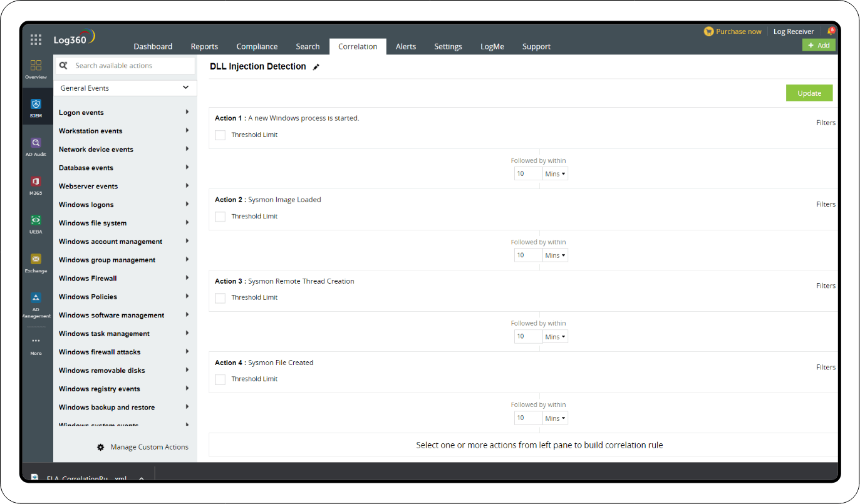Click the green Update button

click(x=809, y=93)
